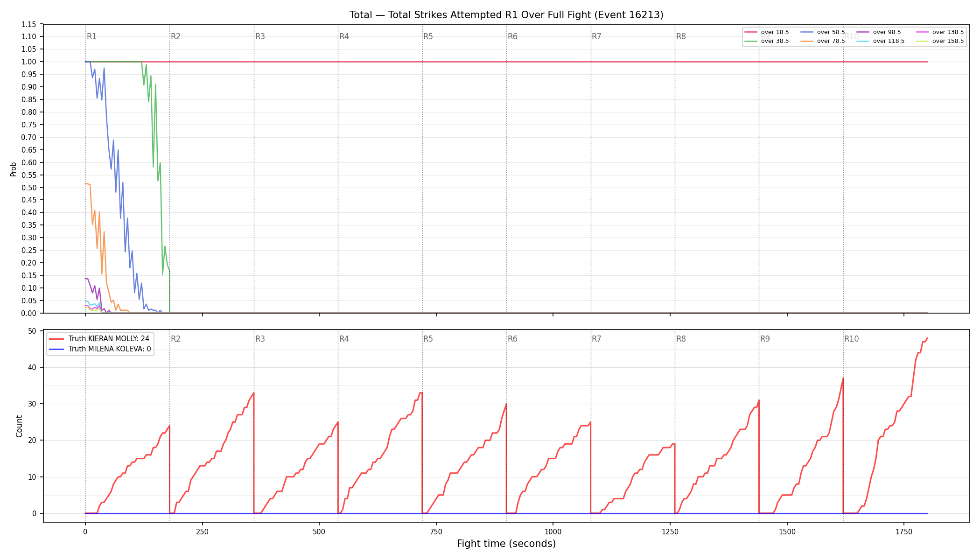Click the 1.15 tick on the Prob axis
Screen dimensions: 980x560
click(x=29, y=24)
